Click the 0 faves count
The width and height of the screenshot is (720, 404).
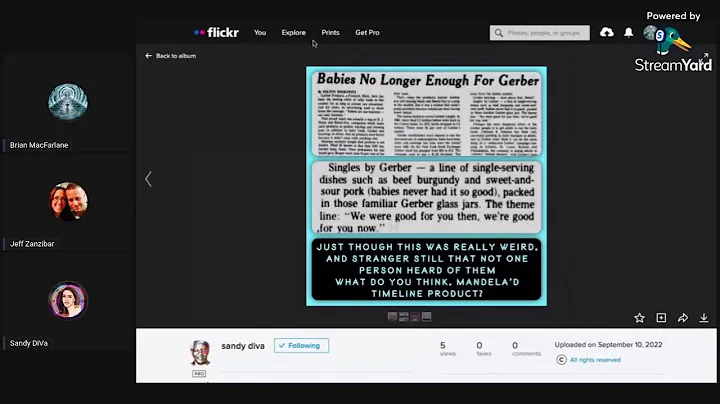click(484, 348)
